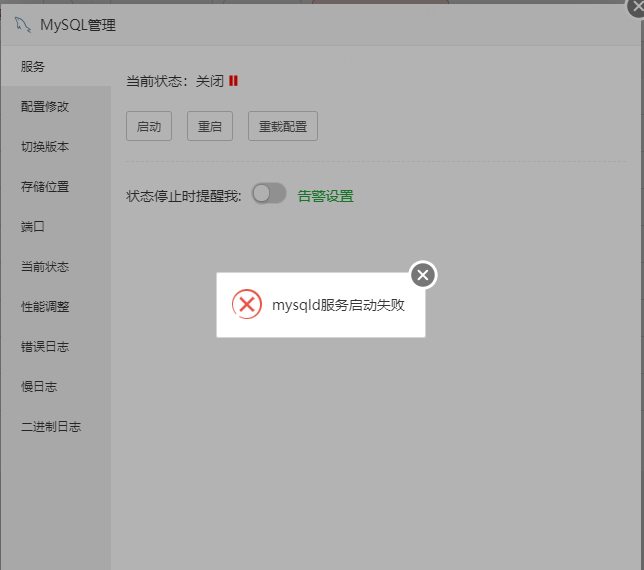
Task: Click the MySQL管理 title text
Action: (78, 25)
